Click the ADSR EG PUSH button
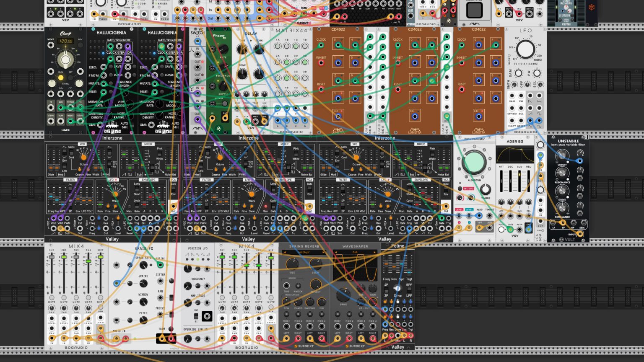The height and width of the screenshot is (362, 644). pyautogui.click(x=501, y=229)
